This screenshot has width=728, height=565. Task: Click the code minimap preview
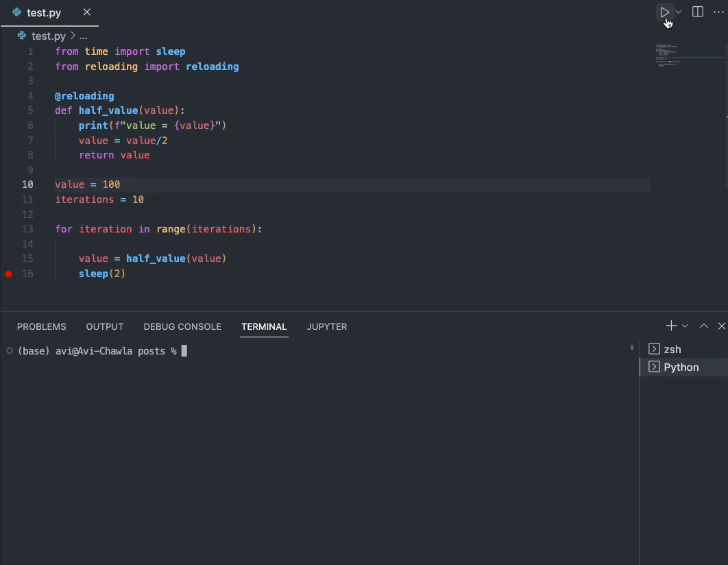pos(668,56)
